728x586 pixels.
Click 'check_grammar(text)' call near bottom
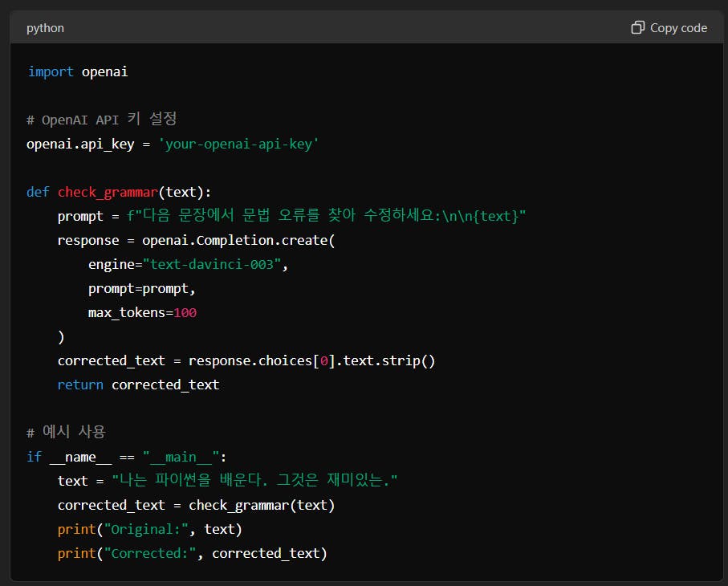tap(262, 505)
